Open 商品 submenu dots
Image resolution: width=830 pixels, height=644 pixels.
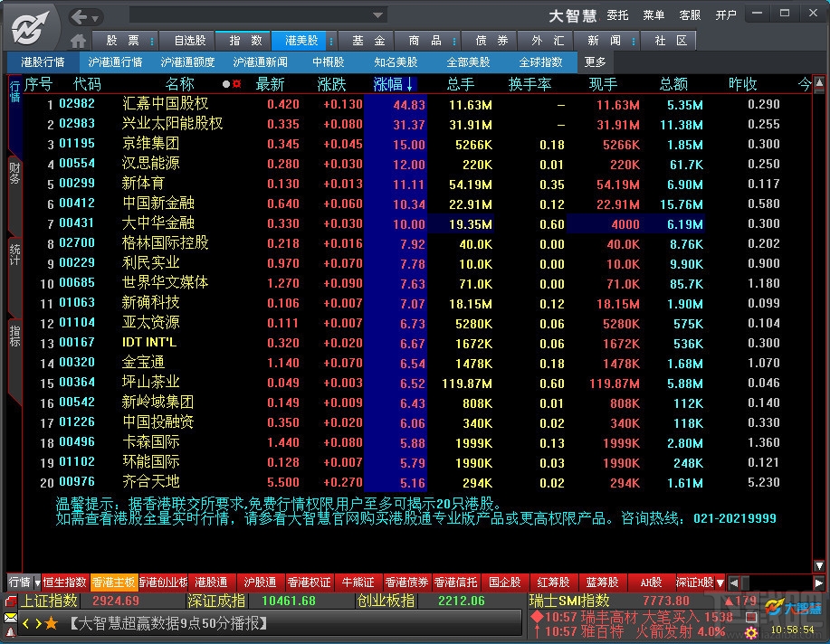454,41
